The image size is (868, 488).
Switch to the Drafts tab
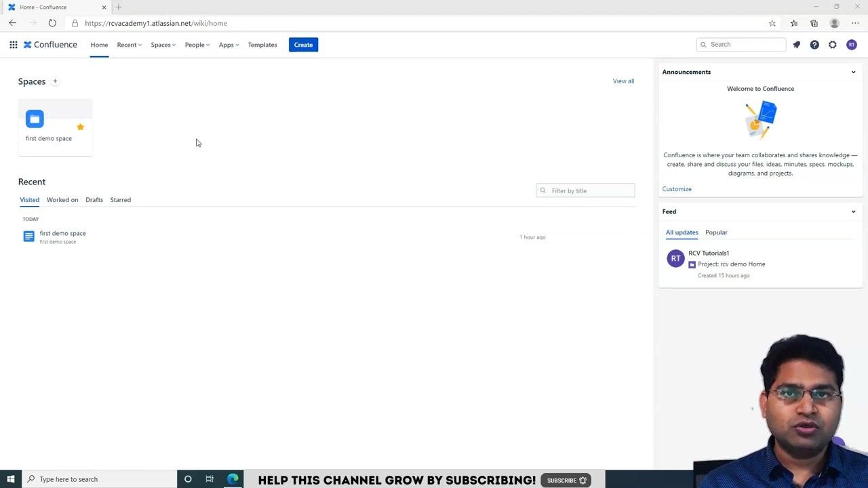[94, 200]
